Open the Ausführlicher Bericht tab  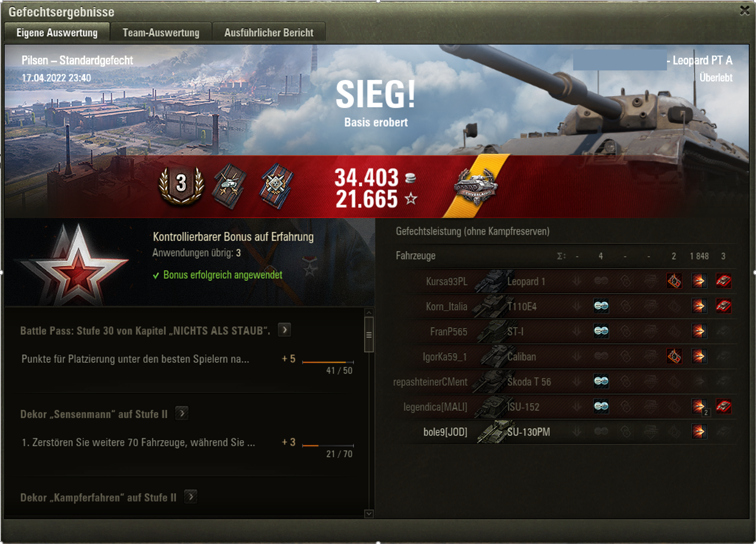(x=269, y=32)
